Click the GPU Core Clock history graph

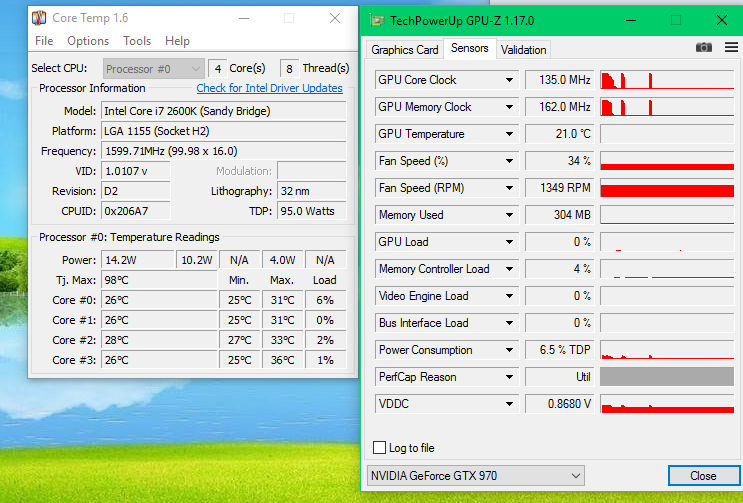[667, 80]
